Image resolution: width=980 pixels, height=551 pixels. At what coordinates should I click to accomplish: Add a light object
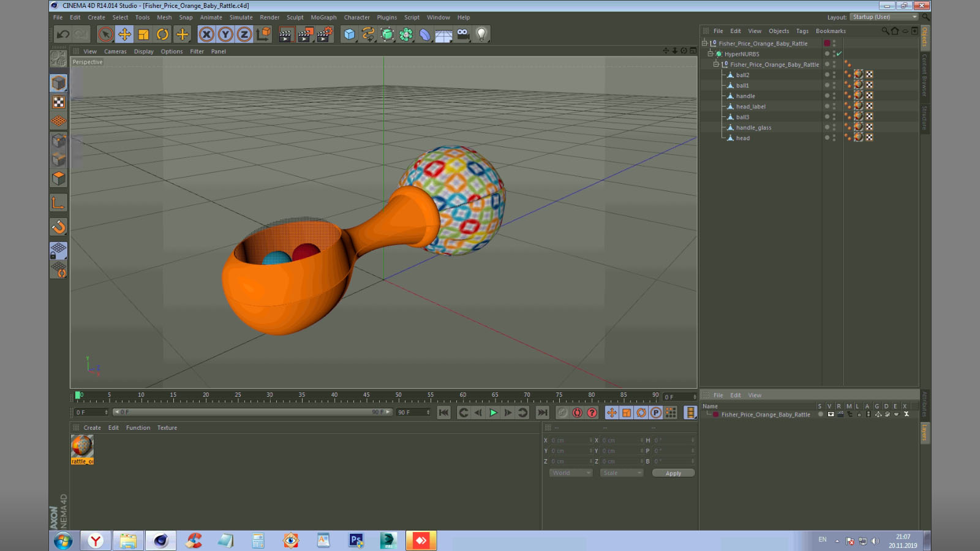pyautogui.click(x=481, y=34)
